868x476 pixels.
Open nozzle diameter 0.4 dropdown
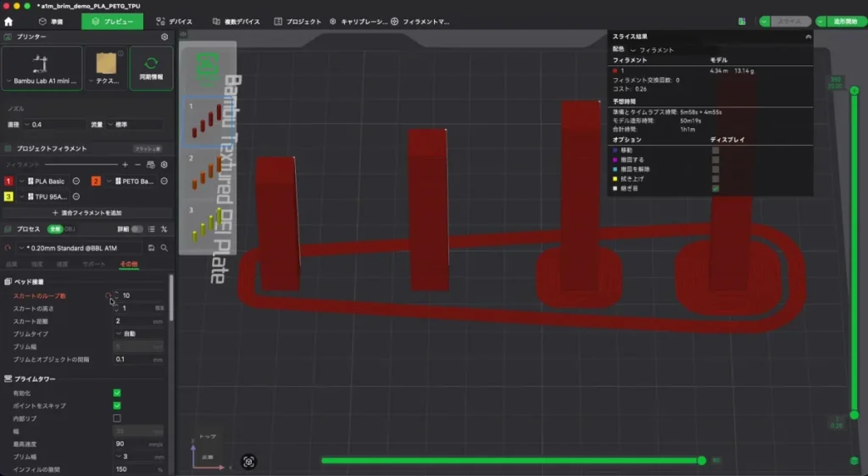[53, 125]
